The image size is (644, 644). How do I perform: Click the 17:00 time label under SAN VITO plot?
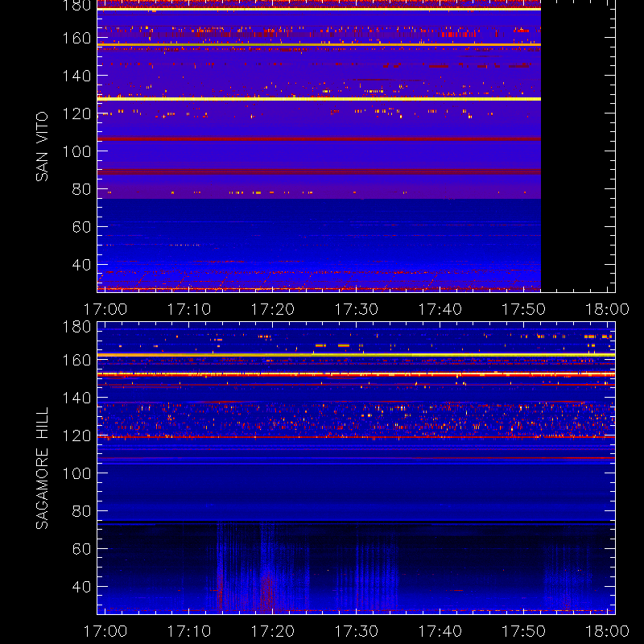[x=105, y=309]
